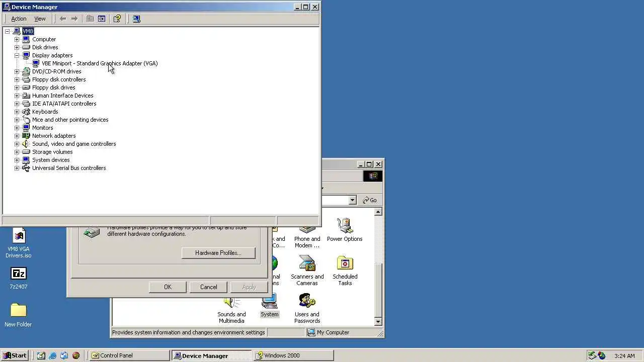Select the Display adapters monitor icon
644x362 pixels.
tap(26, 55)
